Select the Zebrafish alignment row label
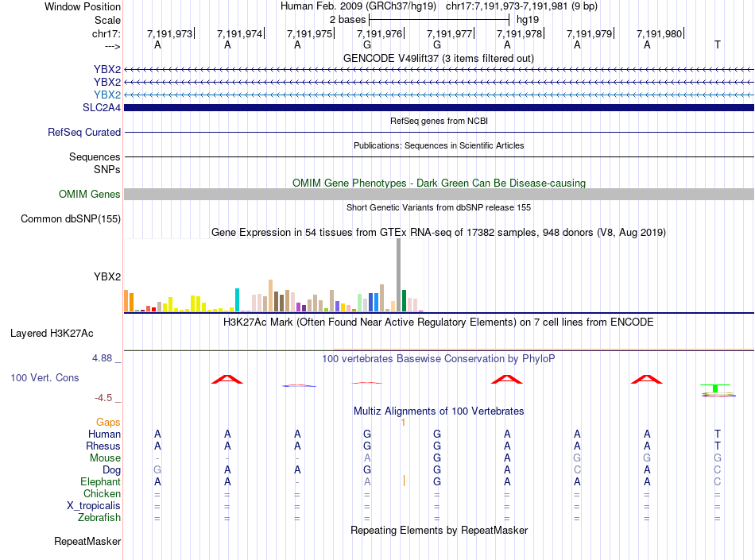Image resolution: width=755 pixels, height=560 pixels. point(99,517)
